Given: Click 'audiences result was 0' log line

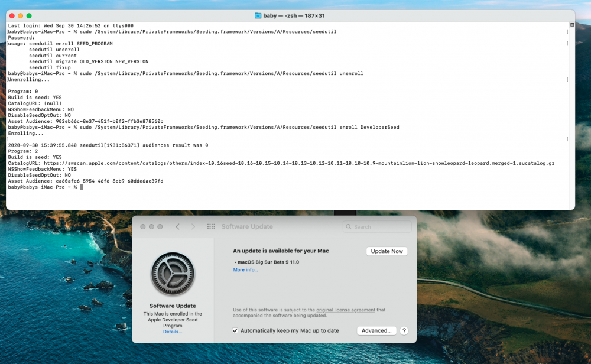Looking at the screenshot, I should pyautogui.click(x=108, y=145).
